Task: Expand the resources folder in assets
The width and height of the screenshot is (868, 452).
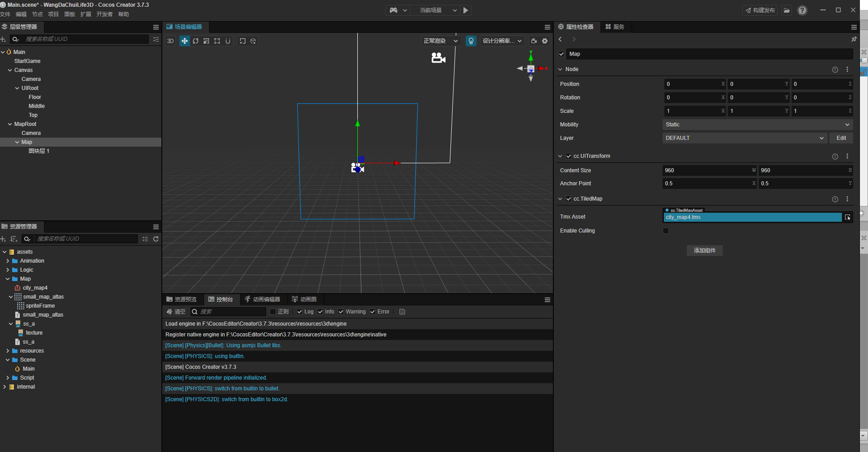Action: [x=8, y=351]
